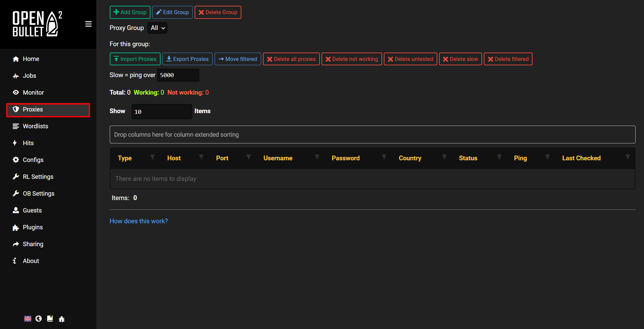Click the globe icon in sidebar footer
644x329 pixels.
[x=39, y=319]
